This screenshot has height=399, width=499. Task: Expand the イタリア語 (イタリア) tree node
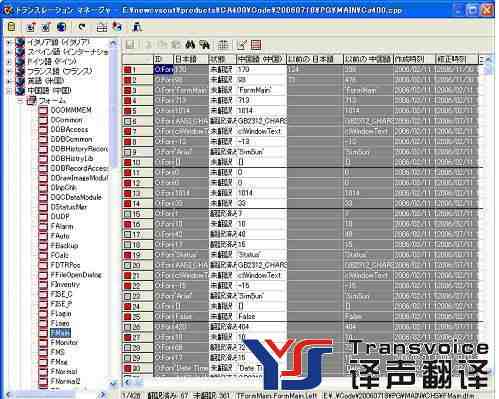[10, 43]
